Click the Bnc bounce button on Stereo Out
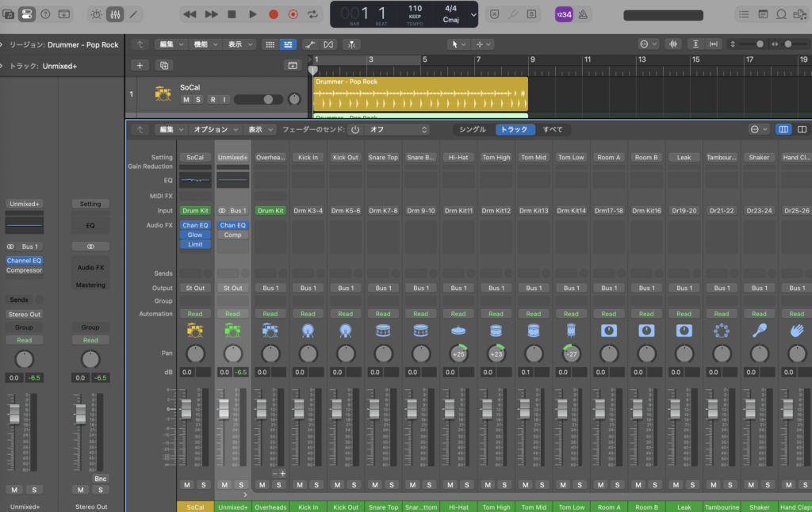The height and width of the screenshot is (512, 812). pos(101,479)
